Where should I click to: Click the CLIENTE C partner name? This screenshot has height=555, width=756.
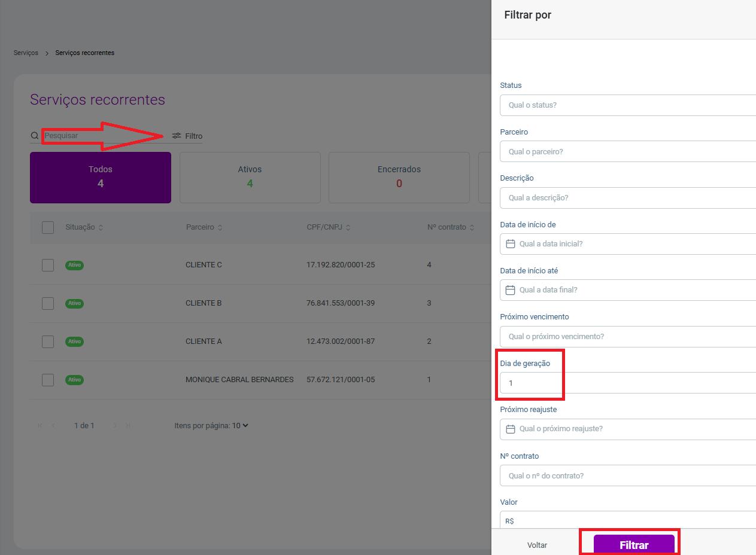204,265
